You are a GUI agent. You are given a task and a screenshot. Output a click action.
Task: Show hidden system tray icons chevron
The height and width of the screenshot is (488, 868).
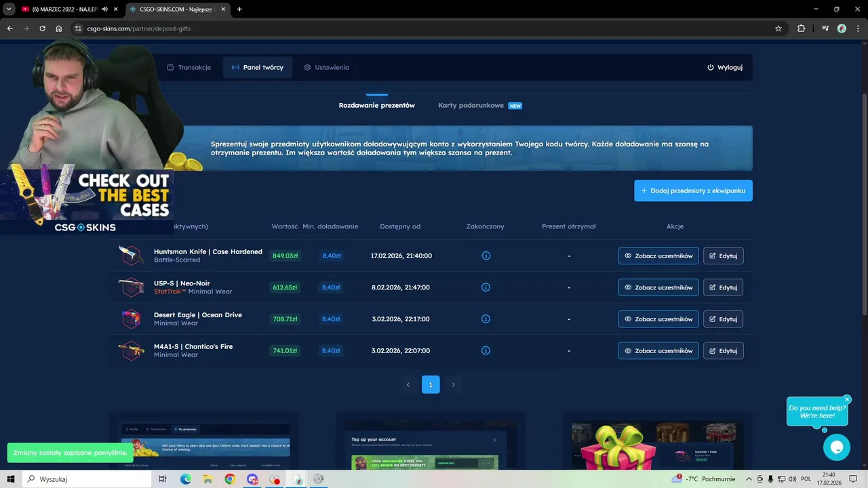749,479
